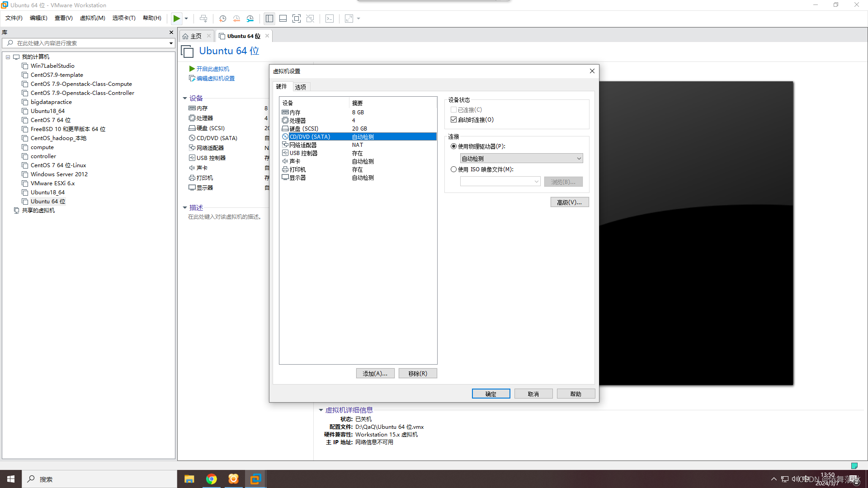Select Windows Server 2012 in the library

tap(59, 174)
